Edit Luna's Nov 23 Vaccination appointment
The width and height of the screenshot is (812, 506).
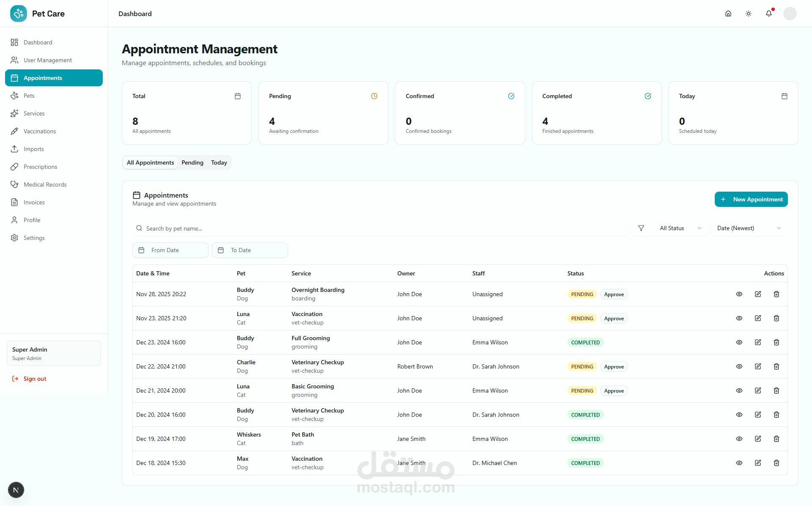[x=757, y=318]
